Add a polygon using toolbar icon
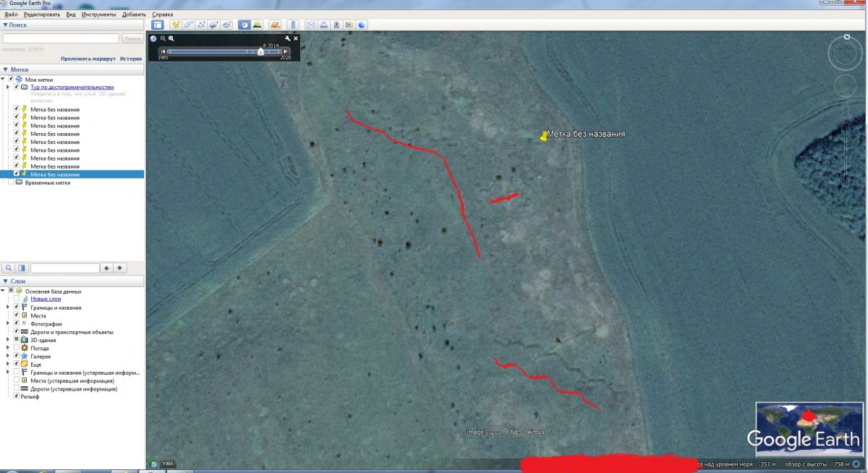 tap(188, 25)
